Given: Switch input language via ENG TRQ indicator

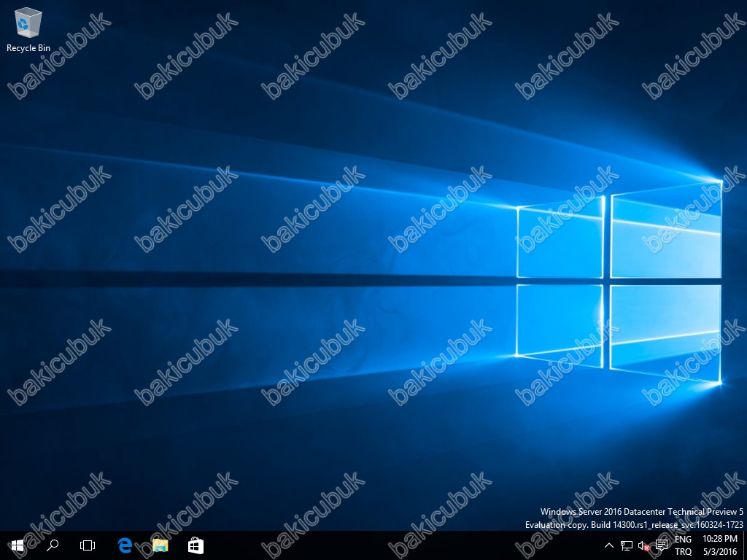Looking at the screenshot, I should pyautogui.click(x=683, y=545).
